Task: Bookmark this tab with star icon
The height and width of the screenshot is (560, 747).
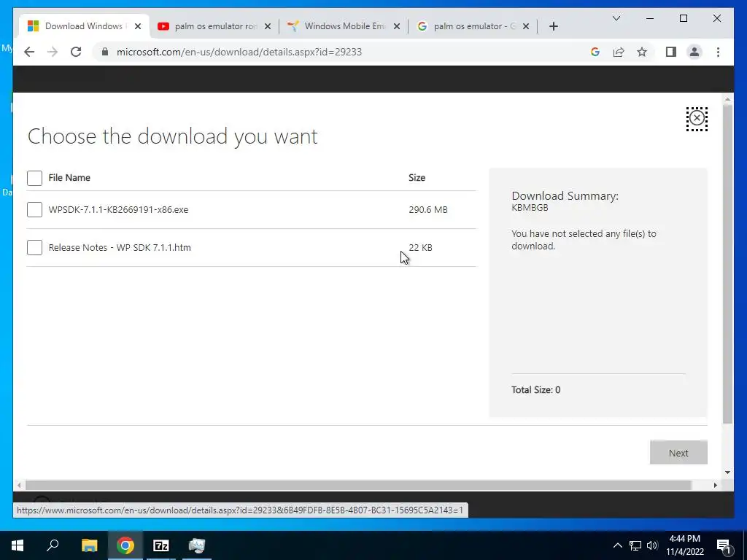Action: [x=642, y=52]
